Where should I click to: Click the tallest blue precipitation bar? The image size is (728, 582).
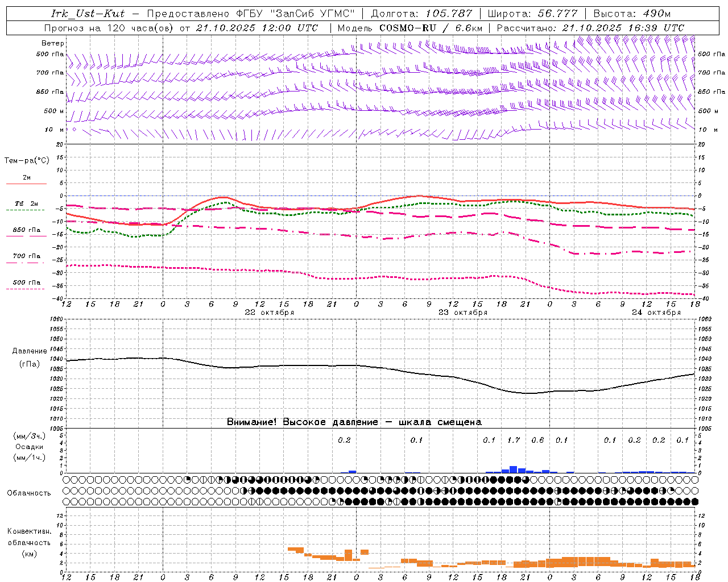pyautogui.click(x=513, y=469)
